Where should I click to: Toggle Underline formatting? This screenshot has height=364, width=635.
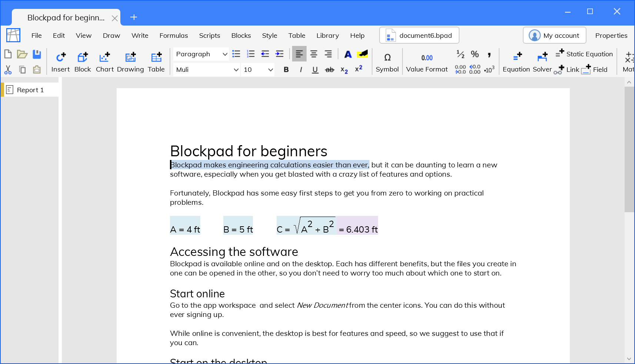(315, 70)
